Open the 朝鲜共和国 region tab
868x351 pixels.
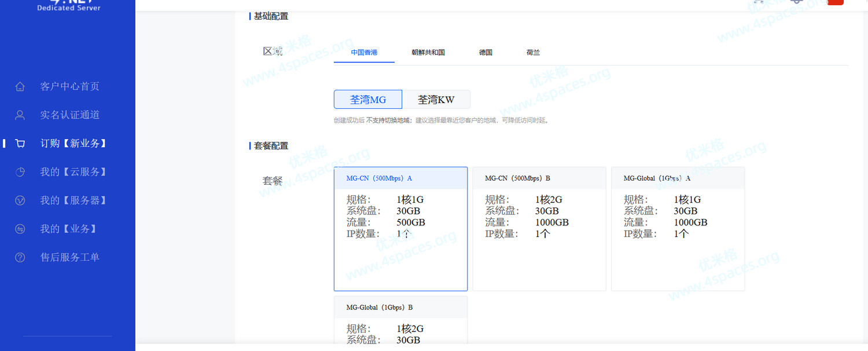pos(428,52)
